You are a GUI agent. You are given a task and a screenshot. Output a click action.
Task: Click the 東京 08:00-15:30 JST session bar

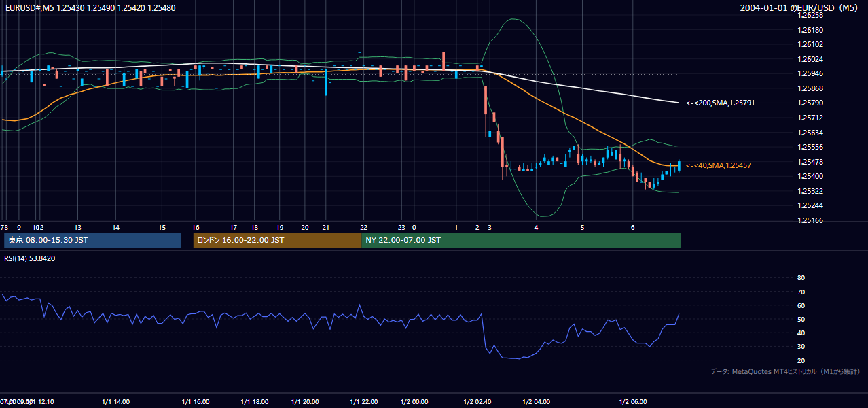tap(92, 240)
